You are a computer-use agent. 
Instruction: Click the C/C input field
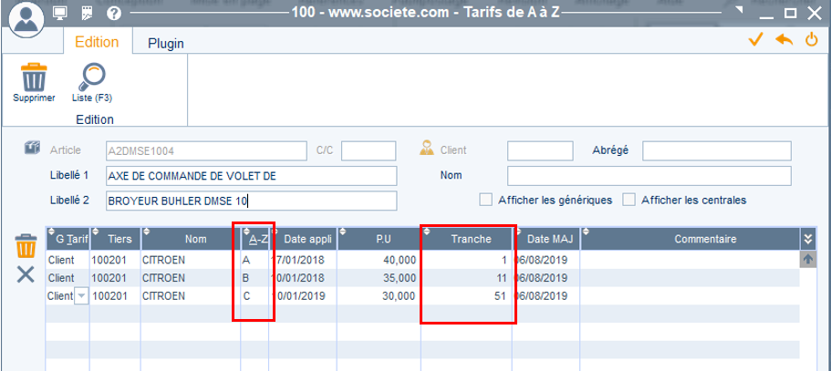(x=368, y=151)
